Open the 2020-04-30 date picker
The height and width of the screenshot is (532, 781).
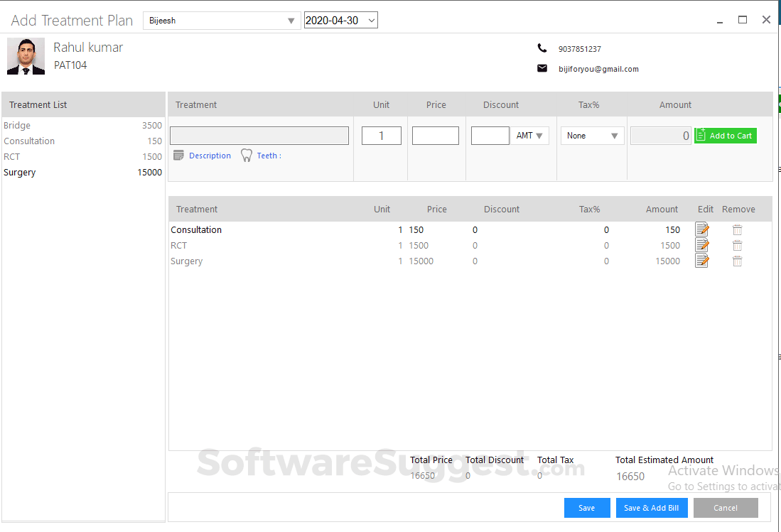[x=371, y=20]
